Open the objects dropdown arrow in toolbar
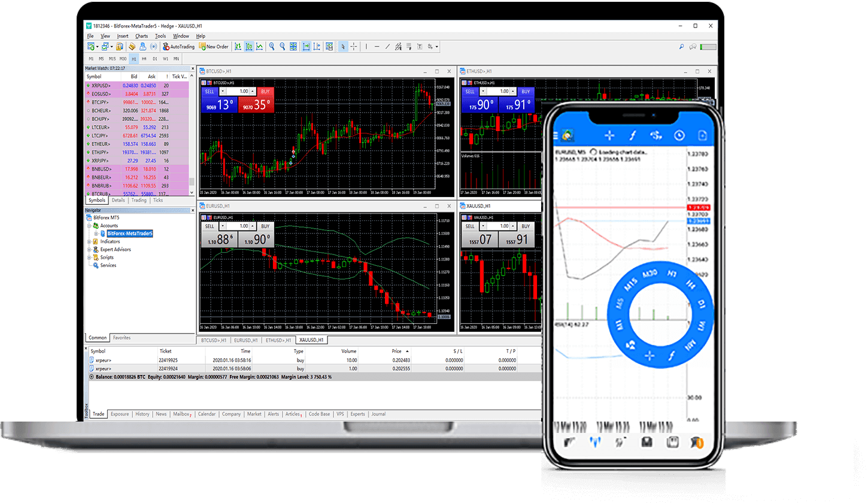 click(436, 46)
